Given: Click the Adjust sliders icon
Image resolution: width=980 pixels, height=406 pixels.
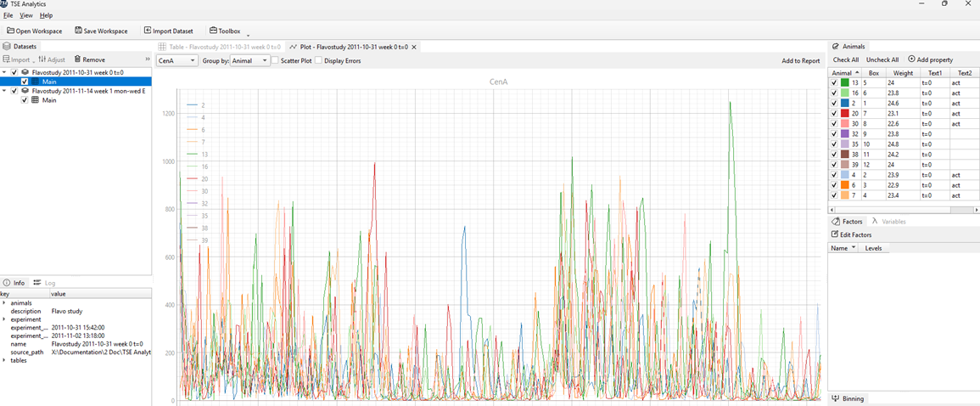Looking at the screenshot, I should tap(42, 59).
